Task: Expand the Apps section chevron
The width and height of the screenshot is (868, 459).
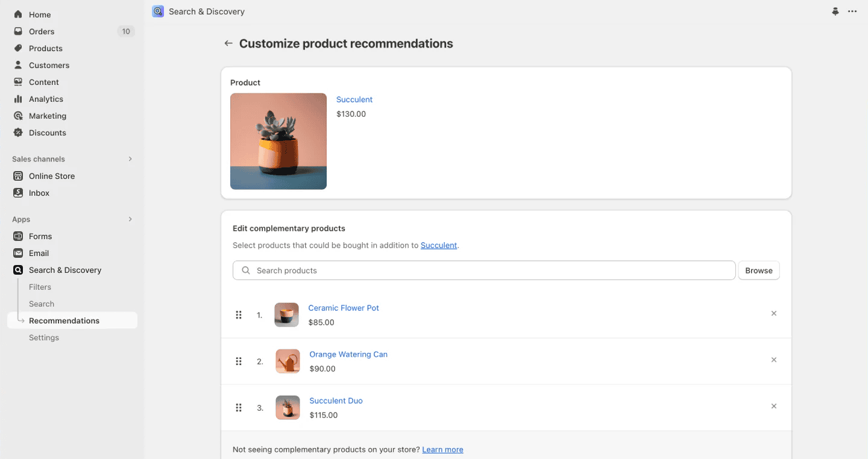Action: click(x=130, y=219)
